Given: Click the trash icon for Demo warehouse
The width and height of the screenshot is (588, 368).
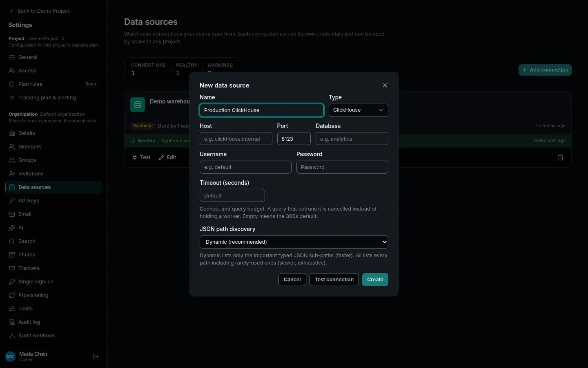Looking at the screenshot, I should coord(561,157).
